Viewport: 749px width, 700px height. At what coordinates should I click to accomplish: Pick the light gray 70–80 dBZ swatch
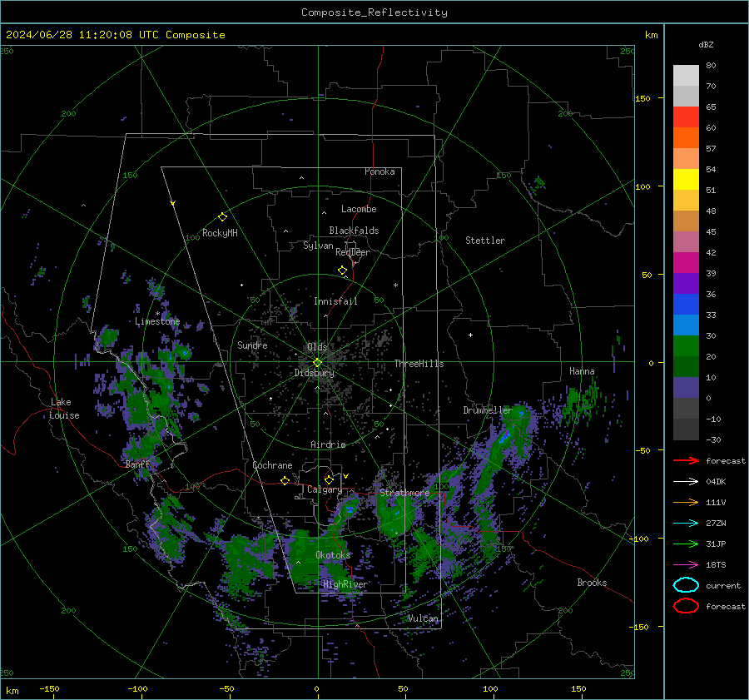[686, 75]
